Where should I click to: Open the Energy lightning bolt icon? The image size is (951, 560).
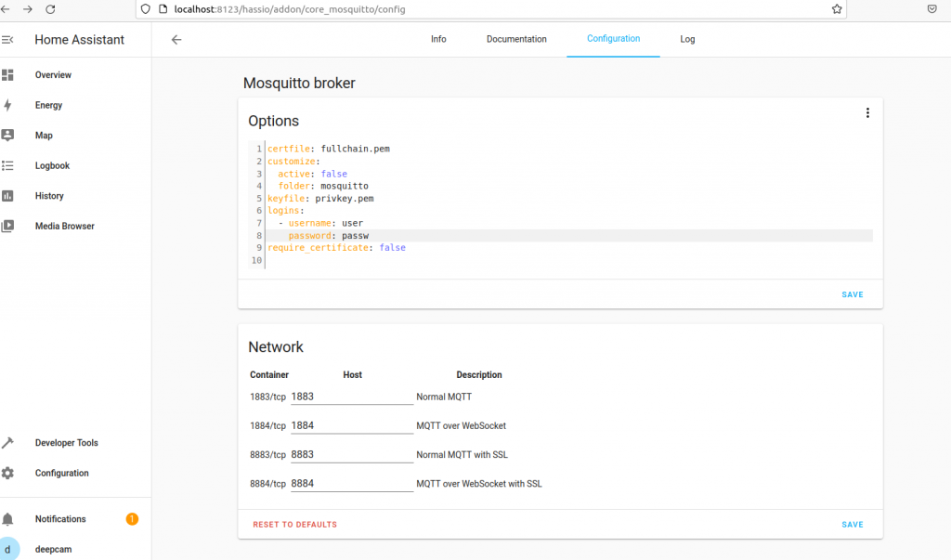pyautogui.click(x=7, y=105)
